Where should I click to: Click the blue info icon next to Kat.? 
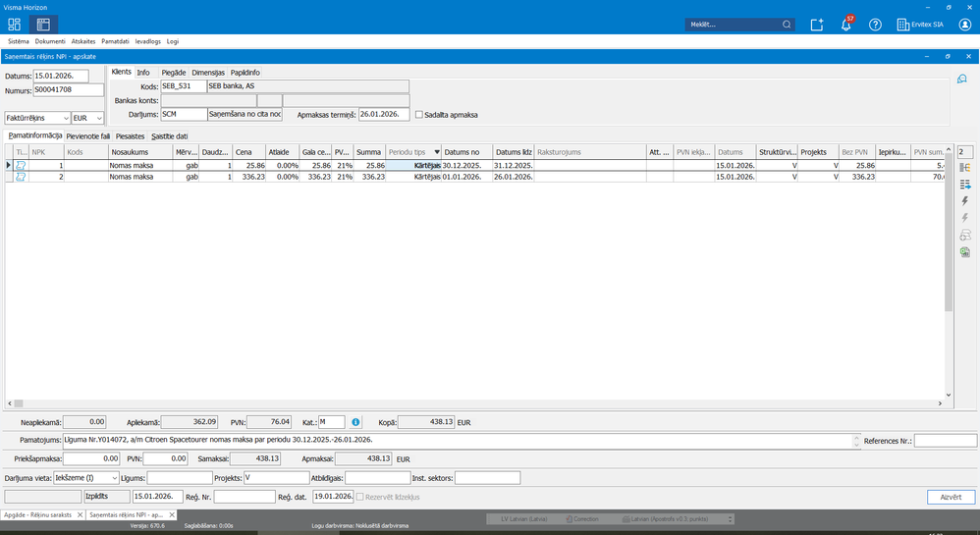click(x=355, y=422)
